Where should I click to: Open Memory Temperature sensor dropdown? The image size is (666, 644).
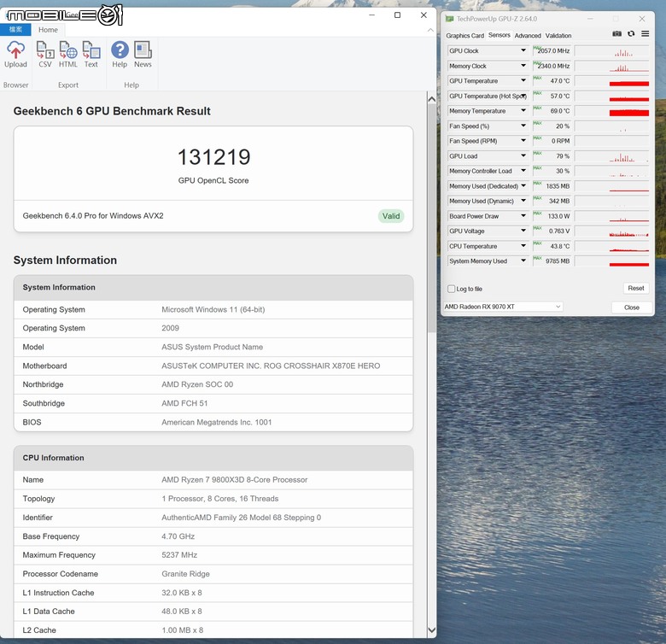click(x=523, y=111)
